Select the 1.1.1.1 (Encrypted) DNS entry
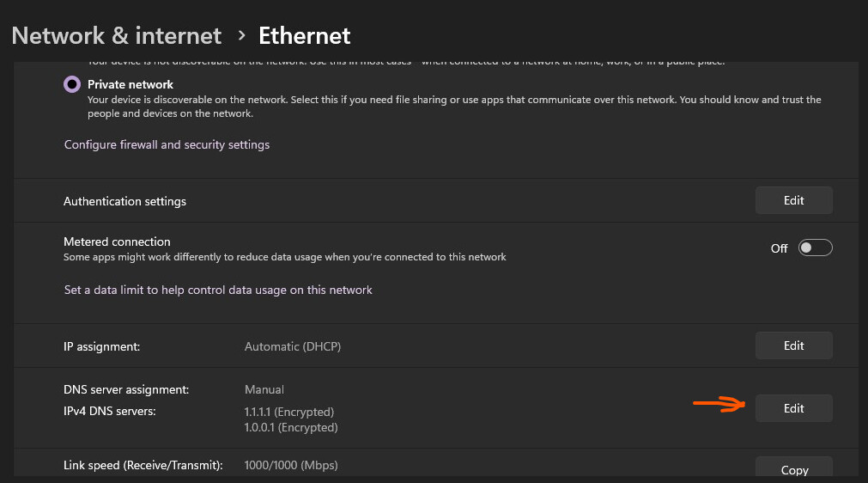The height and width of the screenshot is (483, 868). (289, 412)
